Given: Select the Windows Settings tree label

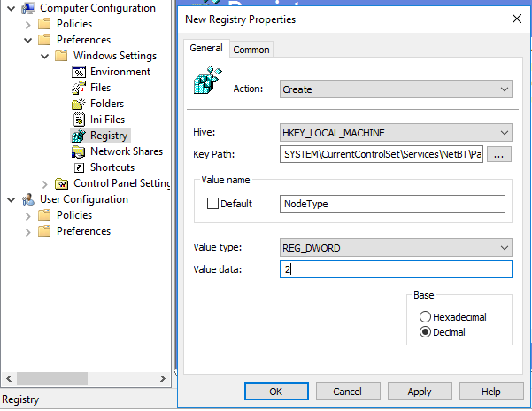Looking at the screenshot, I should [x=115, y=56].
